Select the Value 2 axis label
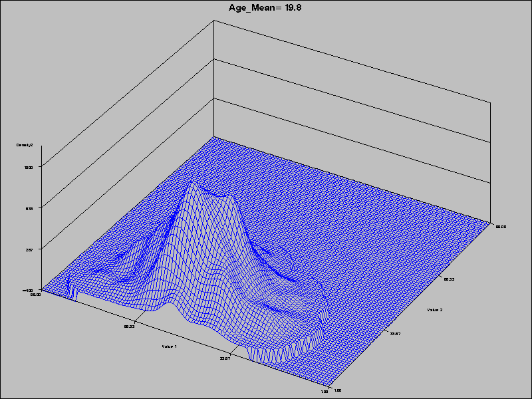Screen dimensions: 532x399 436,310
